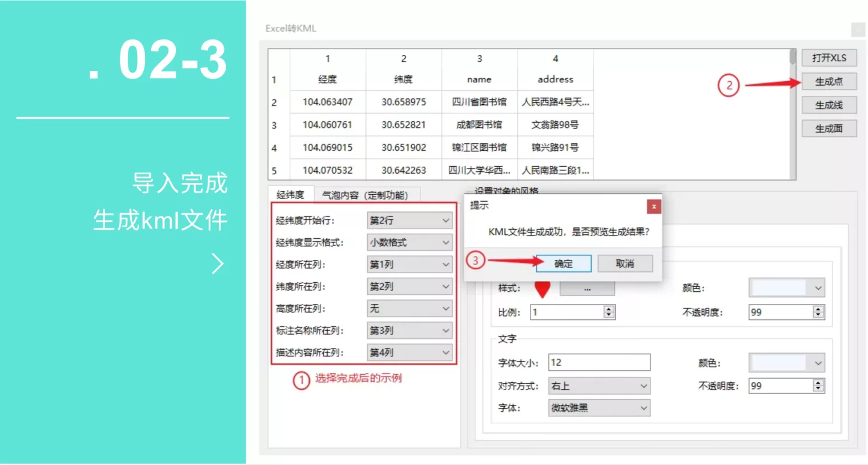This screenshot has width=868, height=465.
Task: Close the 提示 dialog with red X
Action: tap(654, 206)
